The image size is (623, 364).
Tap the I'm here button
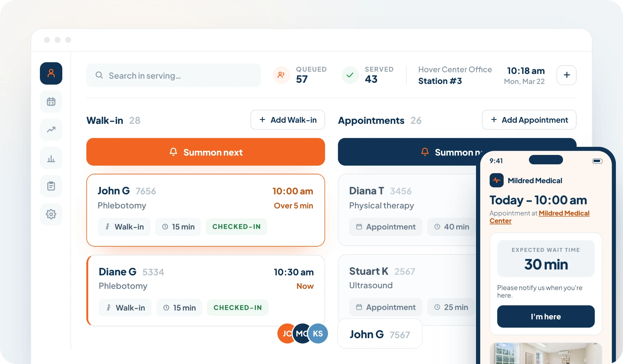coord(546,316)
